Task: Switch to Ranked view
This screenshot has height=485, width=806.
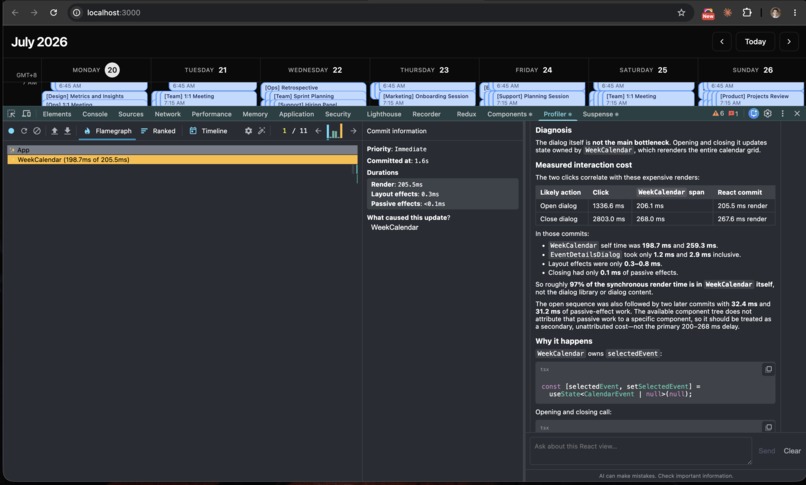Action: (158, 131)
